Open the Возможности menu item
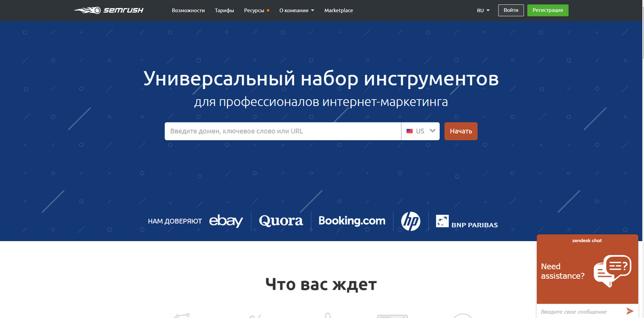This screenshot has width=644, height=318. click(188, 10)
